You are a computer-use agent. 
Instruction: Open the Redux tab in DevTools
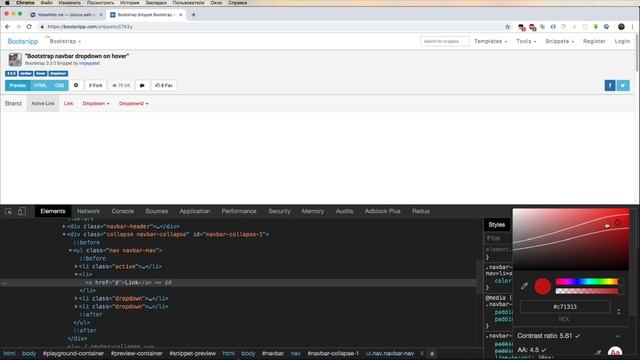(x=421, y=211)
